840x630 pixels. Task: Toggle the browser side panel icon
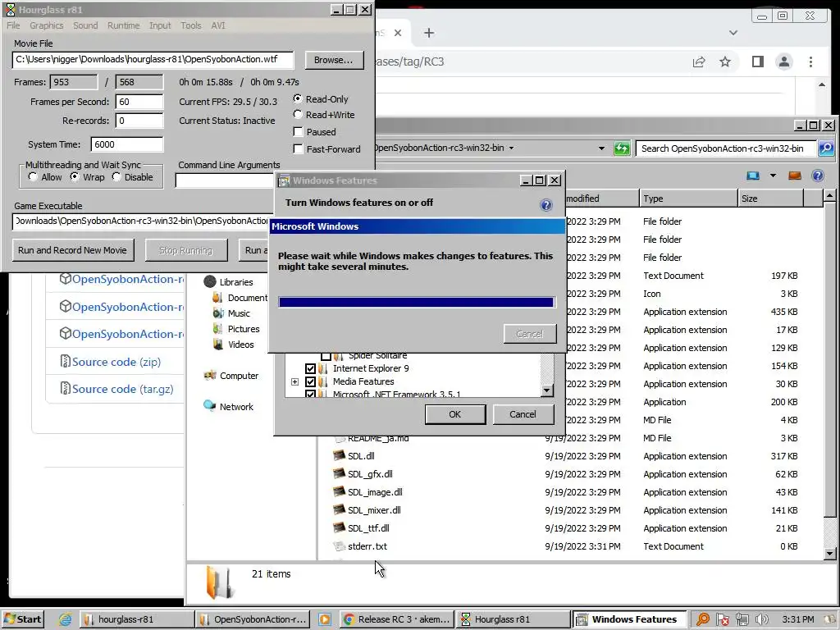coord(757,62)
